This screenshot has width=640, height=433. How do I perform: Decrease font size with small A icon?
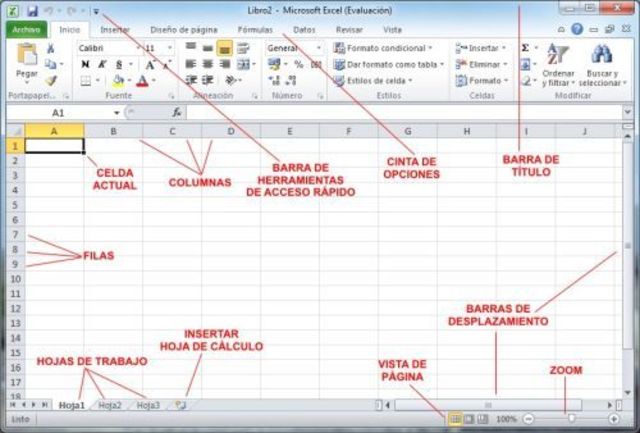(167, 64)
